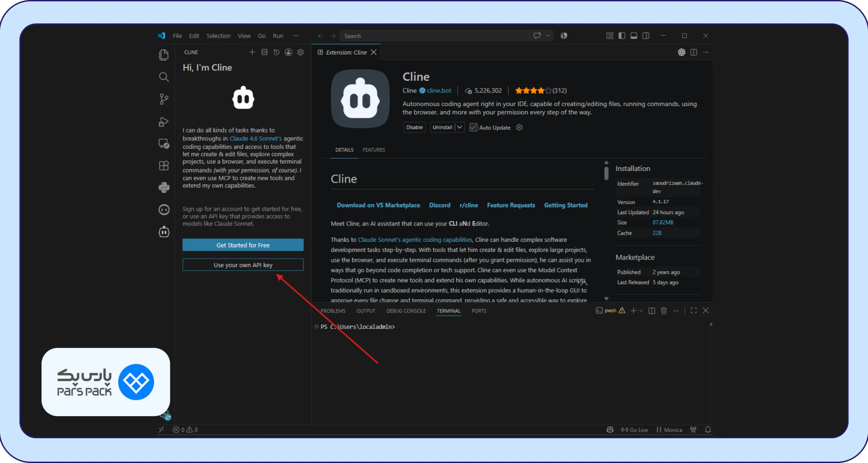Customize layout from the title bar
Screen dimensions: 868x463
610,36
